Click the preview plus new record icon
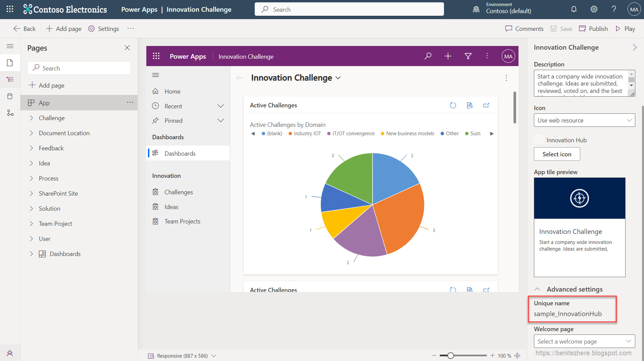This screenshot has height=361, width=644. (448, 56)
